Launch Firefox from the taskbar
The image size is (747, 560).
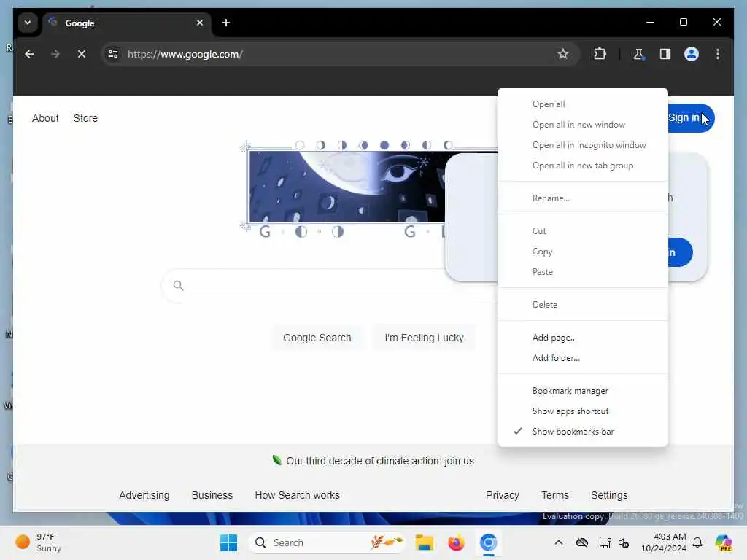(x=456, y=542)
